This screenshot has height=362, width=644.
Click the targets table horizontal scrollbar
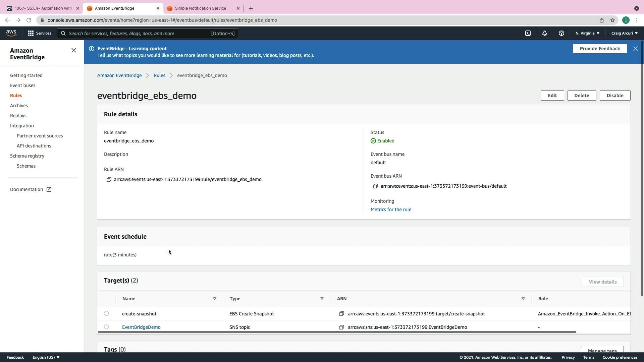coord(337,332)
